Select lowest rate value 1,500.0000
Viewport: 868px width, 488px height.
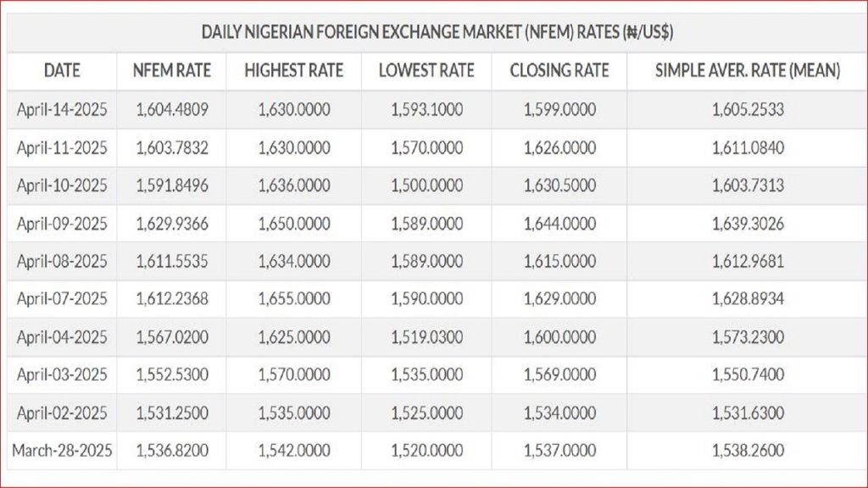[426, 186]
